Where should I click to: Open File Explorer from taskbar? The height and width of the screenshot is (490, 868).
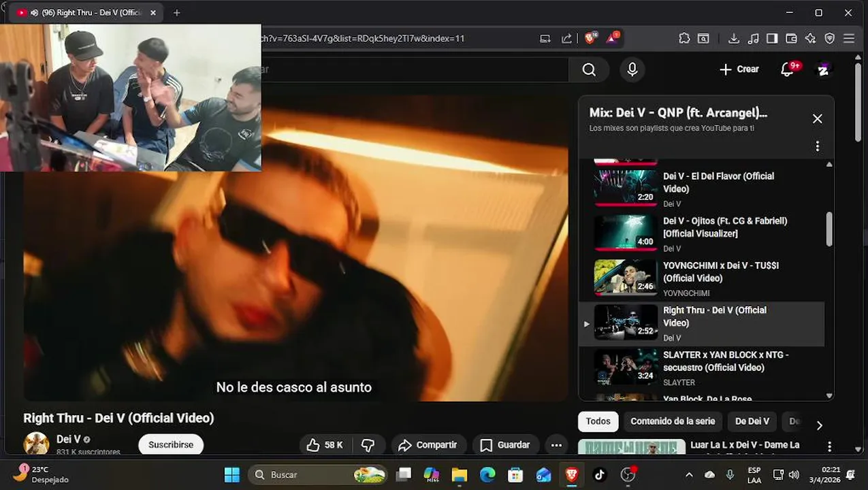pos(460,474)
